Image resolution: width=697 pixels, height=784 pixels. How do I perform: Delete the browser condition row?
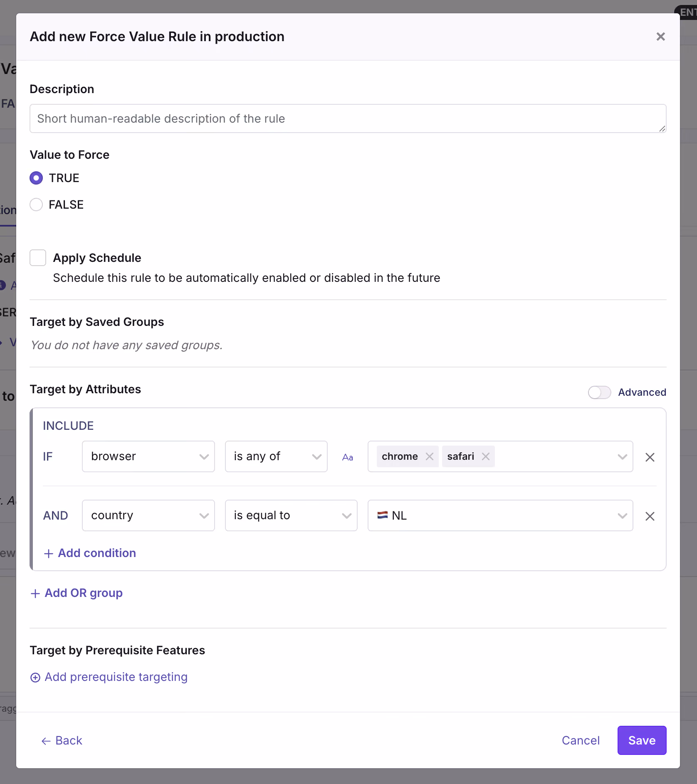(650, 457)
